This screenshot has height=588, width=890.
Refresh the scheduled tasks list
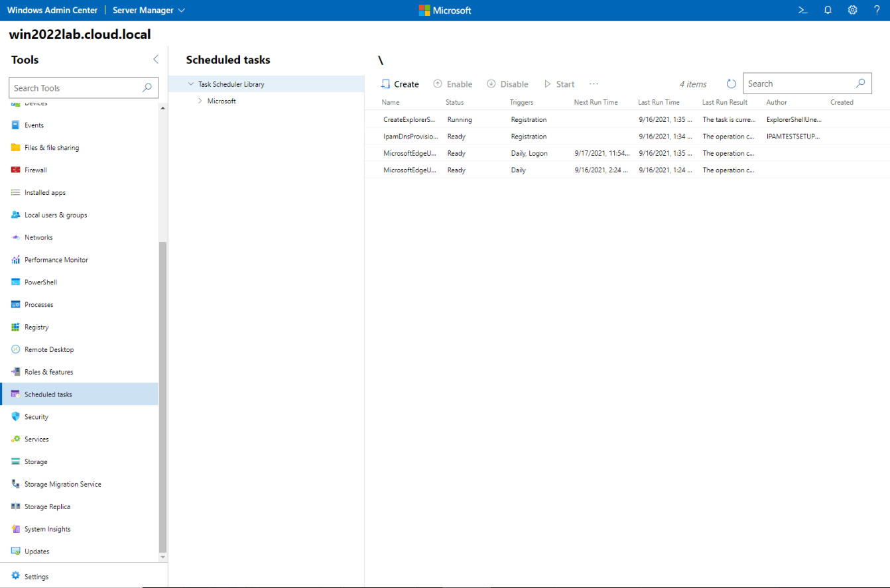click(731, 84)
